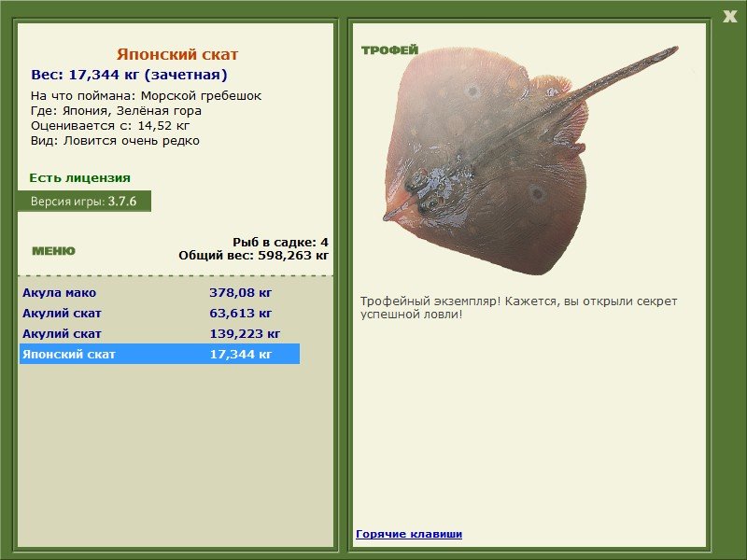
Task: Select the highlighted Японский скат row
Action: coord(160,354)
